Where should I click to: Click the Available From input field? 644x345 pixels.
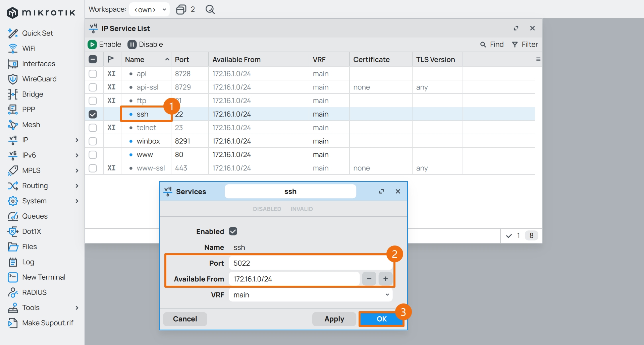tap(294, 279)
